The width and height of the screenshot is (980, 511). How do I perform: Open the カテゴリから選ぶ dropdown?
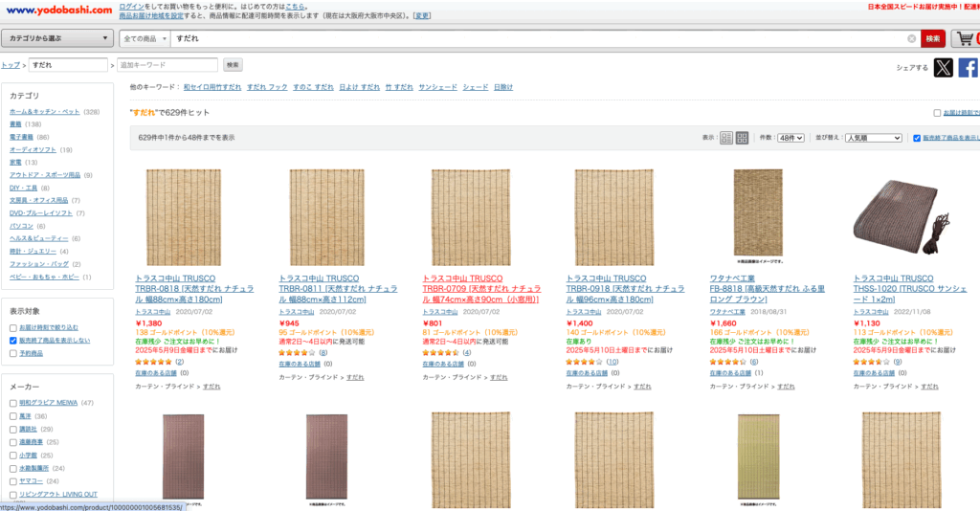pos(57,38)
